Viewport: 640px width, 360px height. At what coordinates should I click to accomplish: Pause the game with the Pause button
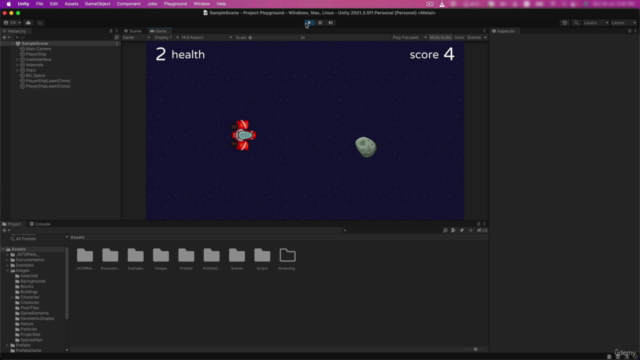pyautogui.click(x=320, y=23)
